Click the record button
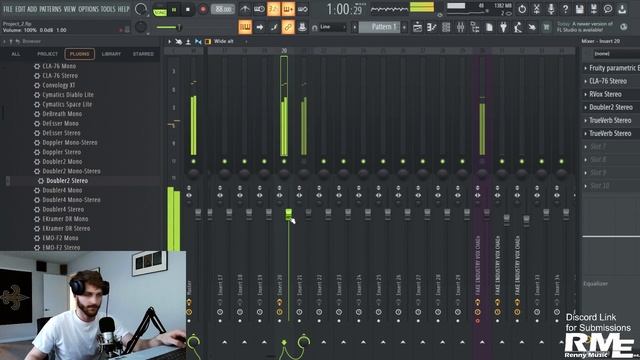 point(202,9)
